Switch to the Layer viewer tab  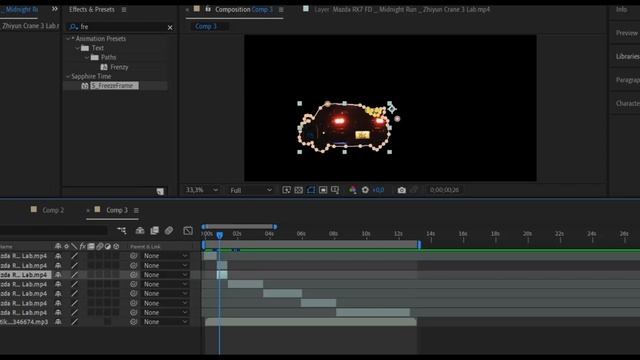402,9
